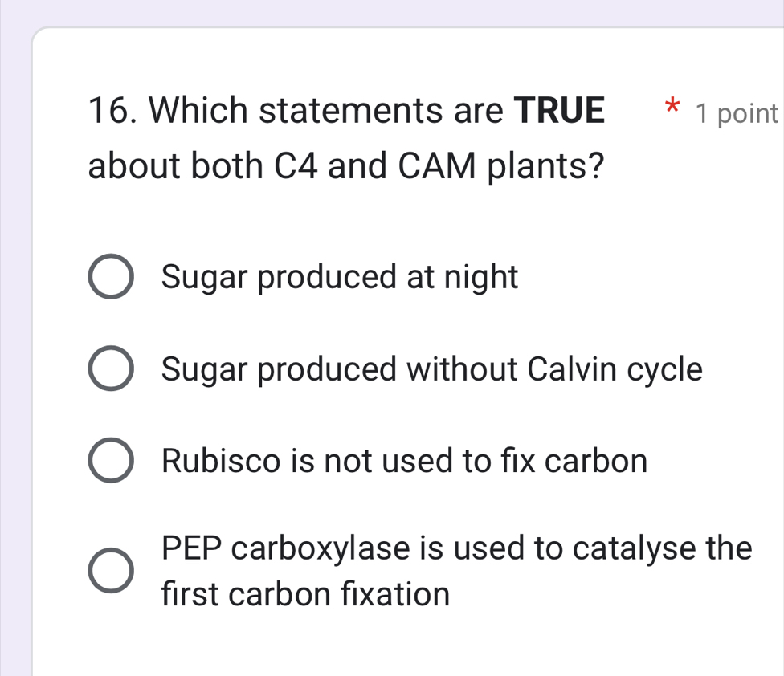
Task: Click the text 'first carbon fixation'
Action: click(x=305, y=594)
